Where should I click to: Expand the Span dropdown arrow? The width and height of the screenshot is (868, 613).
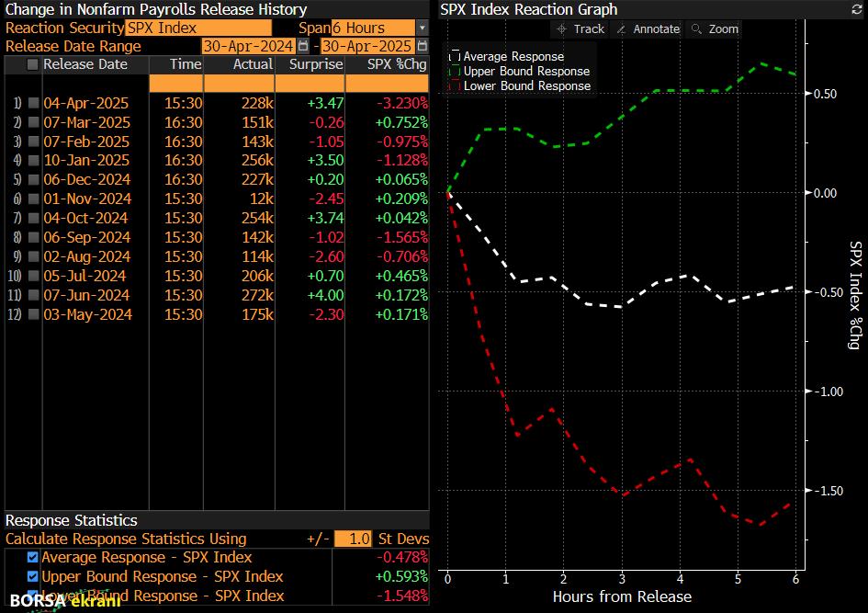[423, 28]
